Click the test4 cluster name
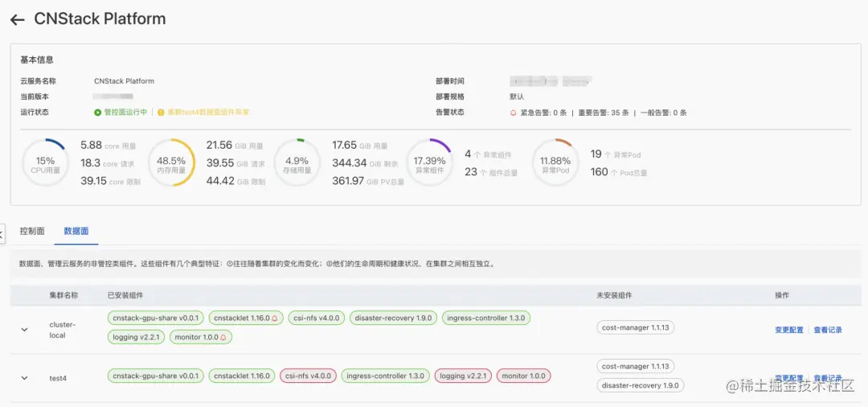Image resolution: width=868 pixels, height=407 pixels. (58, 378)
